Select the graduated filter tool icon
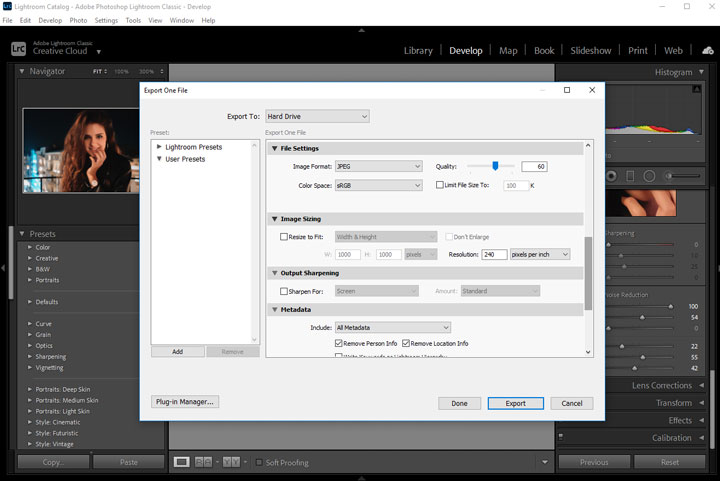The height and width of the screenshot is (481, 720). (629, 177)
